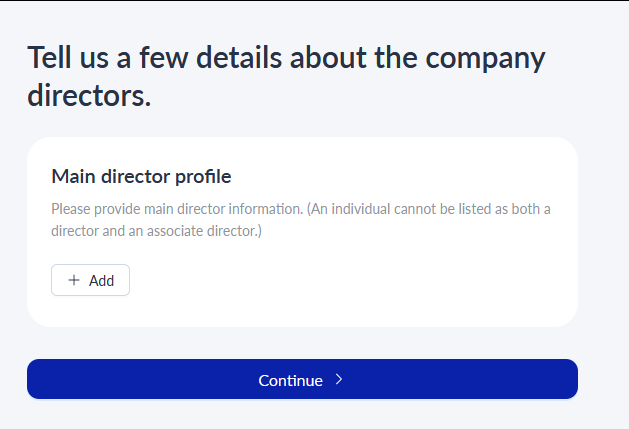The width and height of the screenshot is (629, 429).
Task: Click heading line "Tell us a few details"
Action: point(154,57)
